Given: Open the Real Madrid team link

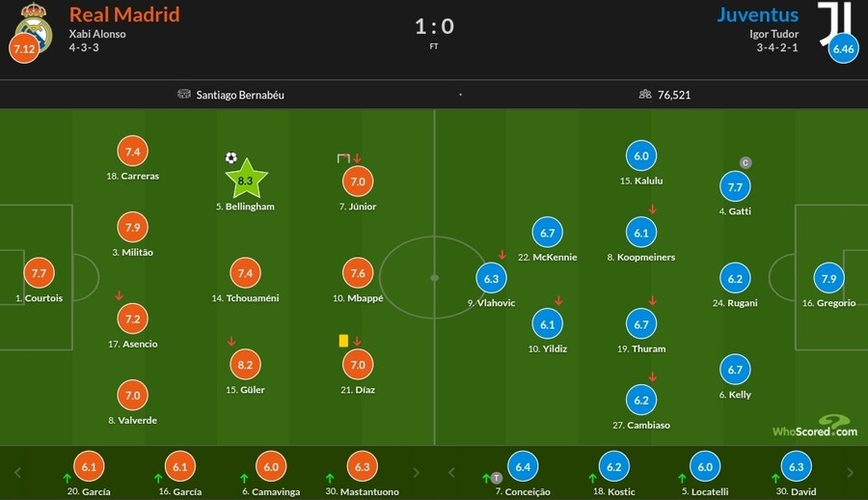Looking at the screenshot, I should pos(124,14).
